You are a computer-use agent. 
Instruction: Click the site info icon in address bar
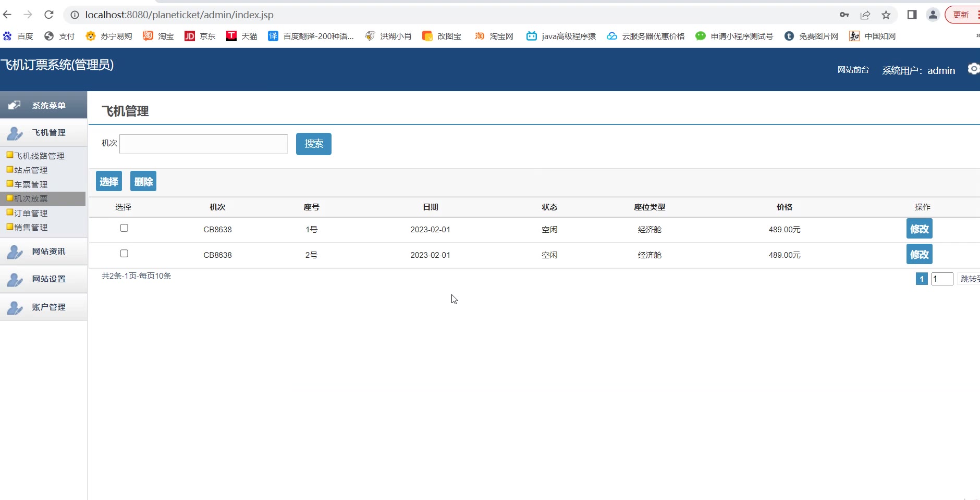point(75,15)
